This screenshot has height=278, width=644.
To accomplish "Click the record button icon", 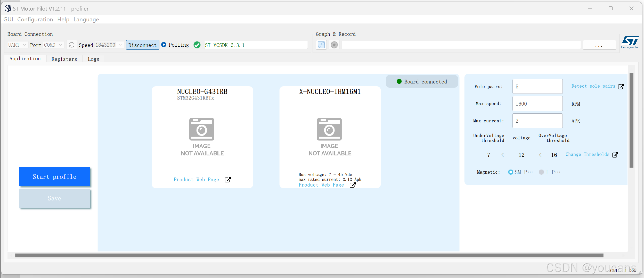I will click(334, 45).
